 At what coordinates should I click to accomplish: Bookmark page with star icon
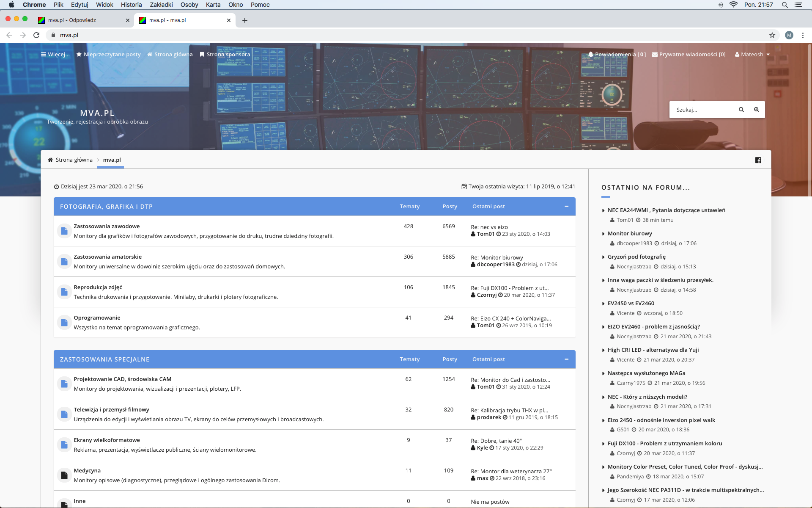point(772,35)
